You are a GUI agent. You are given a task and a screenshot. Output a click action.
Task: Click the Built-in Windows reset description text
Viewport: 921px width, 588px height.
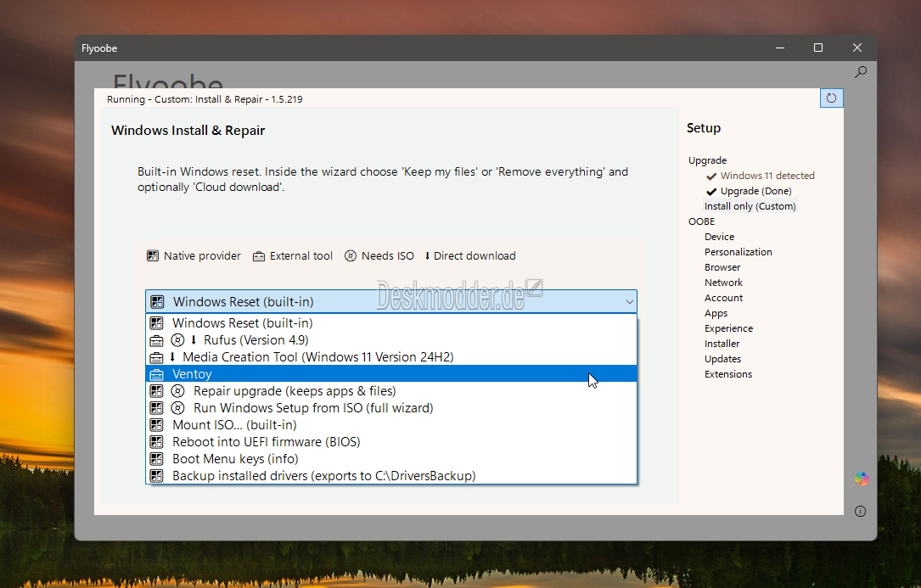point(383,179)
